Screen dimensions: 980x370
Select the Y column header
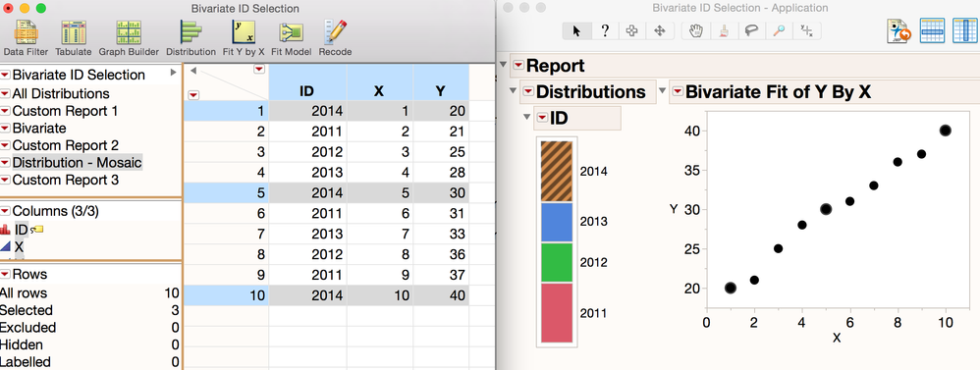pyautogui.click(x=440, y=91)
